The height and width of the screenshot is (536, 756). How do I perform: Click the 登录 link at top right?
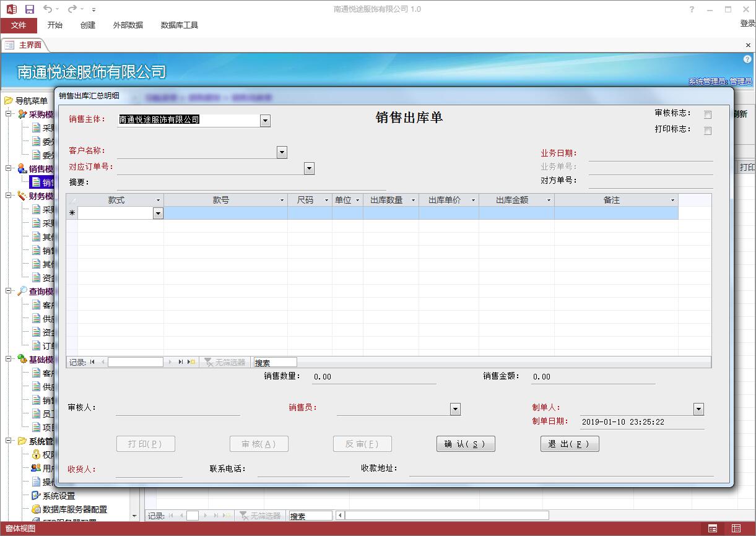tap(748, 24)
